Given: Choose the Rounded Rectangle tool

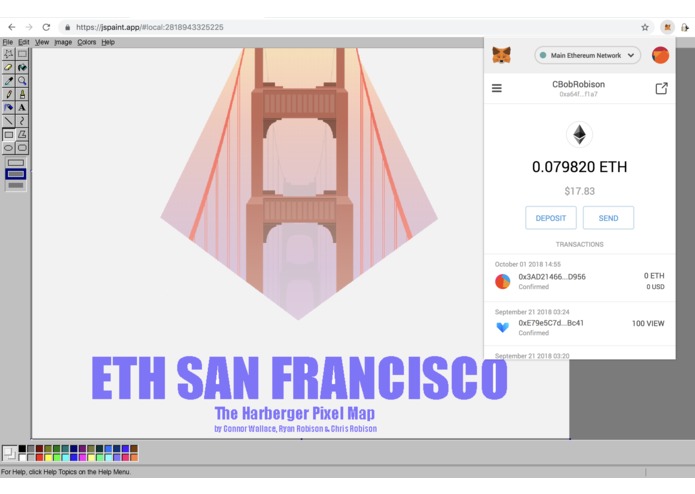Looking at the screenshot, I should click(22, 148).
